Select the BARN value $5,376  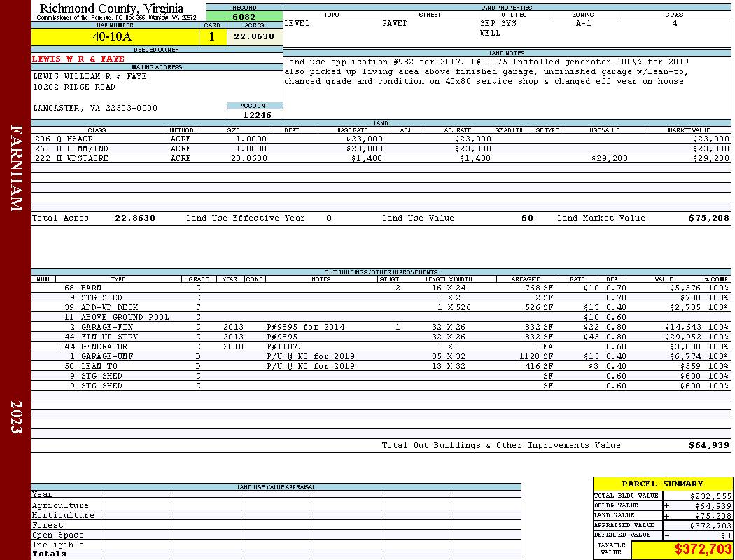coord(685,288)
